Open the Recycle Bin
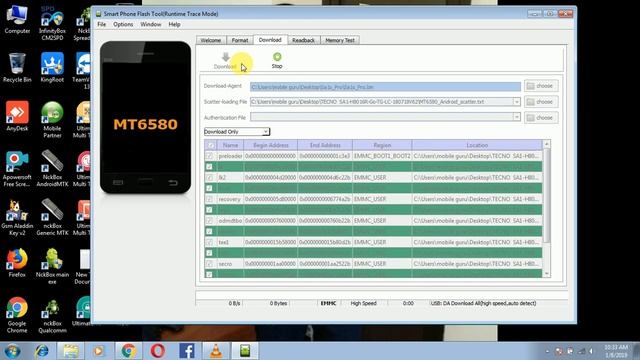Viewport: 640px width, 360px height. pyautogui.click(x=17, y=68)
